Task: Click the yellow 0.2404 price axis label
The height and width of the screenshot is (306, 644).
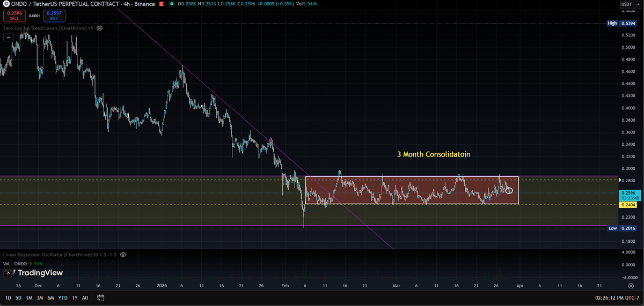Action: 628,205
